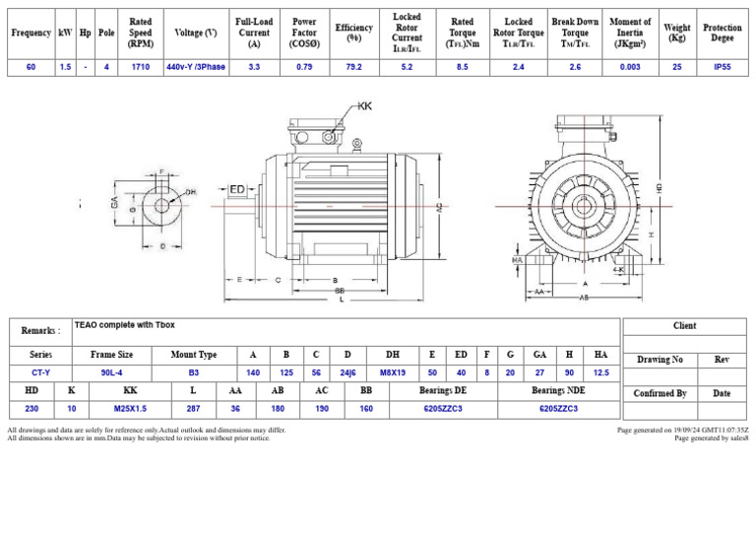
Task: Select frame size value 90L-4
Action: 111,372
